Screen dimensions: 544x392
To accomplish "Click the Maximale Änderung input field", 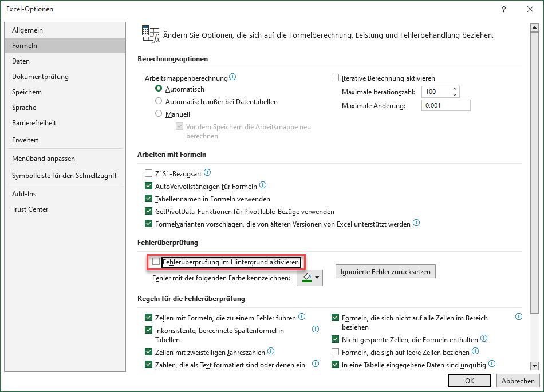I will click(446, 105).
